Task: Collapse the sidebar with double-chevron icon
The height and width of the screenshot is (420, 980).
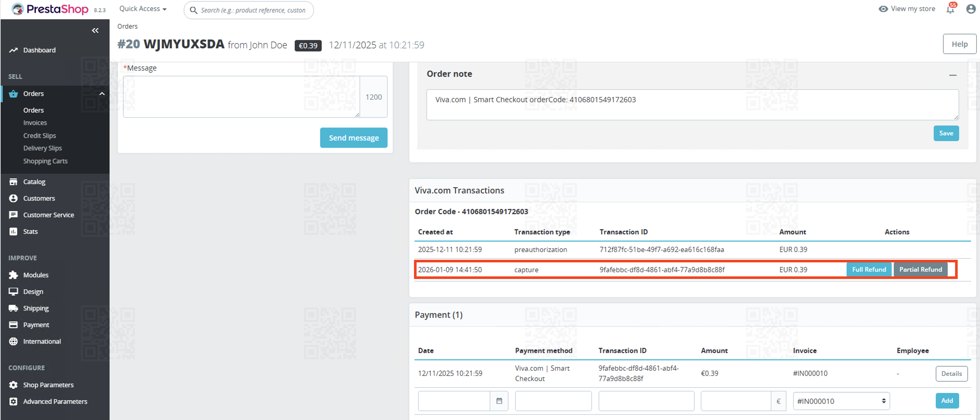Action: coord(95,30)
